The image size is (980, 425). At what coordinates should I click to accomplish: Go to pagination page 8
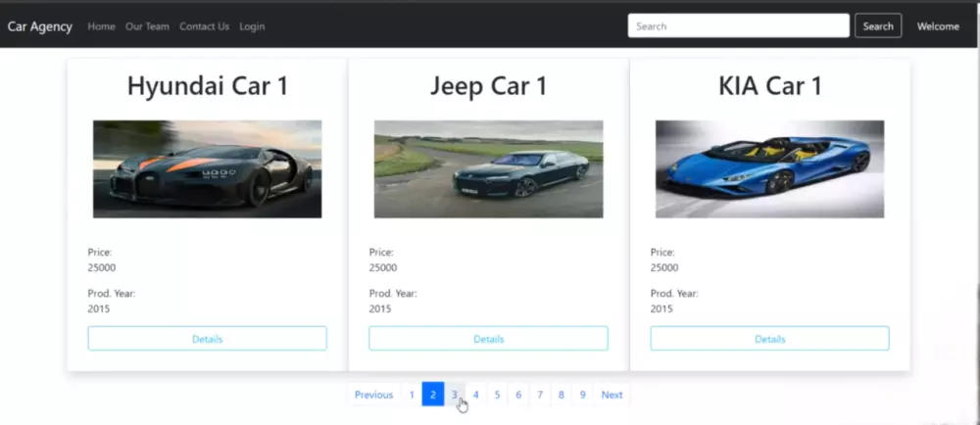[562, 395]
